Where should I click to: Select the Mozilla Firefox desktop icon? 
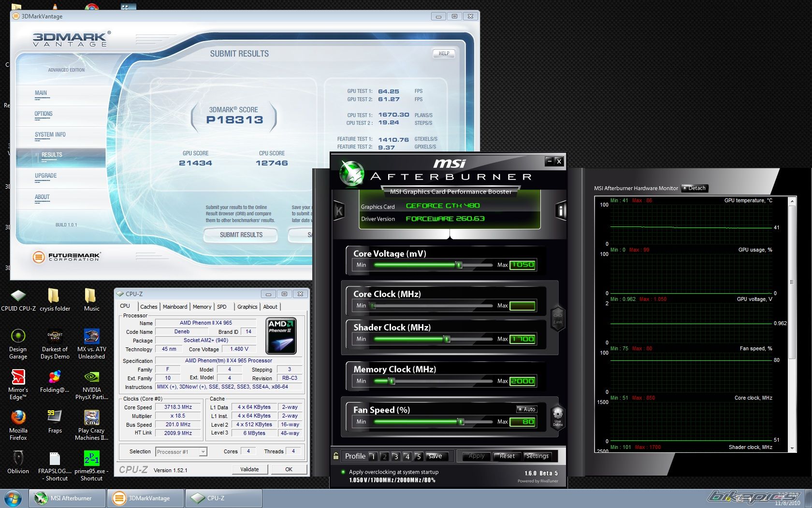[18, 418]
